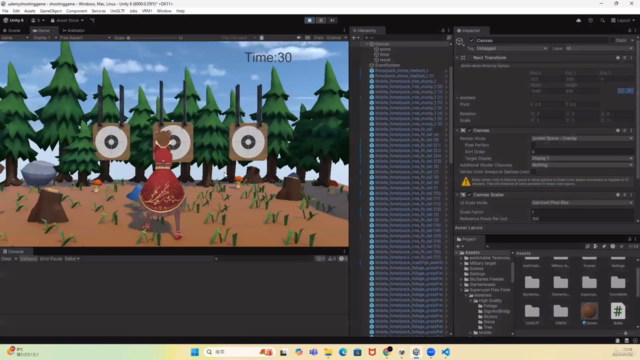This screenshot has height=360, width=640.
Task: Switch to the Scene tab
Action: [12, 30]
